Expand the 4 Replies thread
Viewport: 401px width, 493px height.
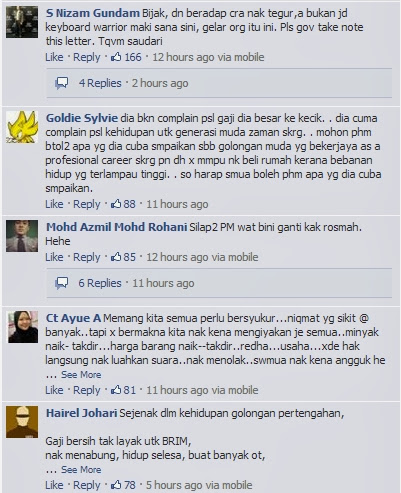tap(100, 83)
